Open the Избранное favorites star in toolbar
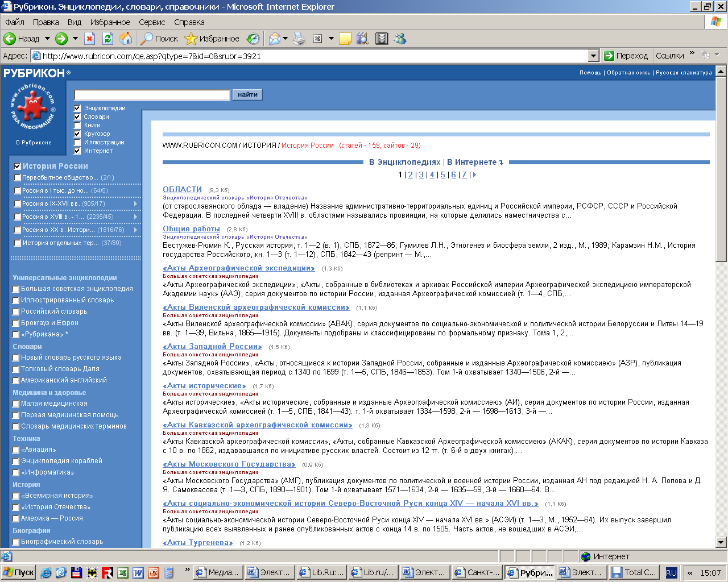Screen dimensions: 728x582 212,39
